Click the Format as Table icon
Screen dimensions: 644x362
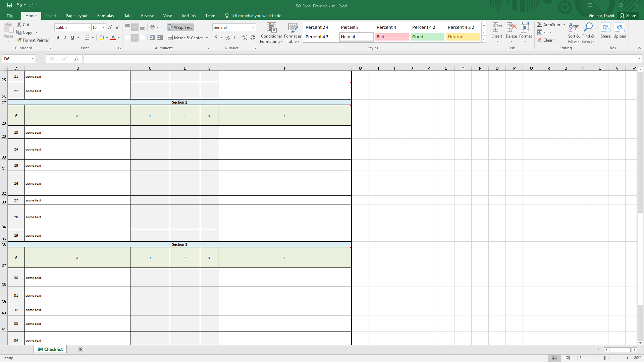[x=292, y=33]
